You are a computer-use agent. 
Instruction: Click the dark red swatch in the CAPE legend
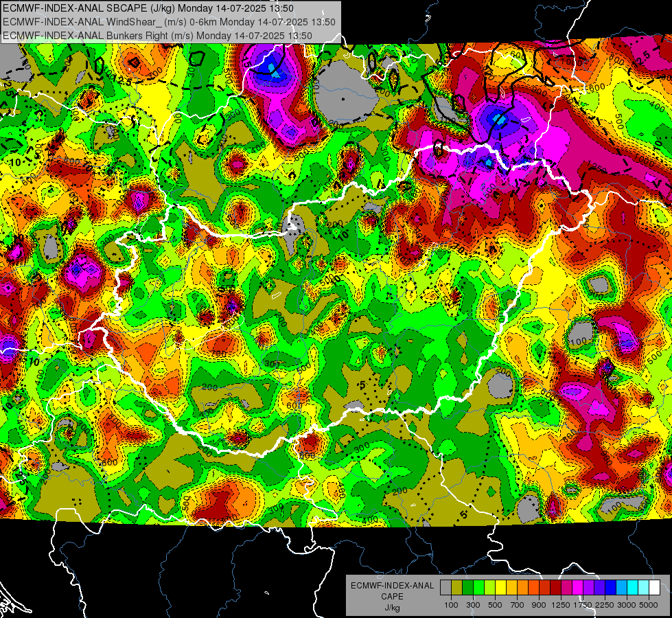point(556,587)
